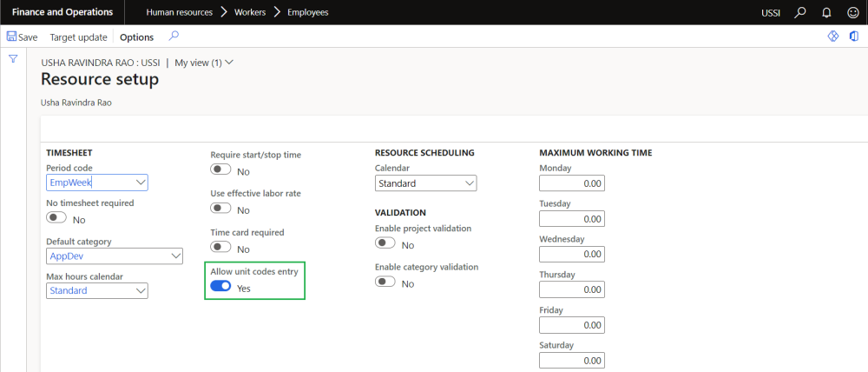Open the Options menu

(136, 37)
